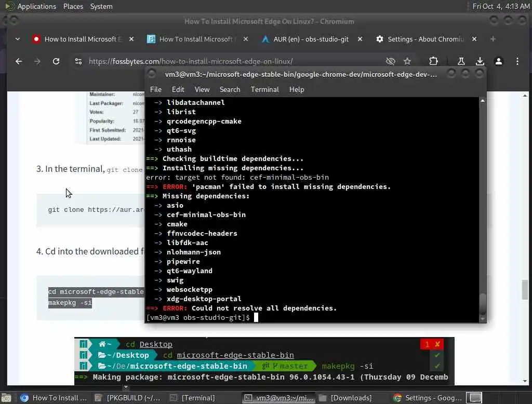Click 'ffnvcodec-headers' line in terminal
This screenshot has height=404, width=532.
click(202, 233)
